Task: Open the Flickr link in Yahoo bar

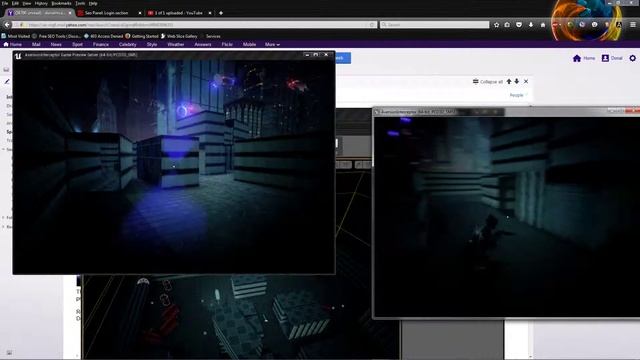Action: point(227,44)
